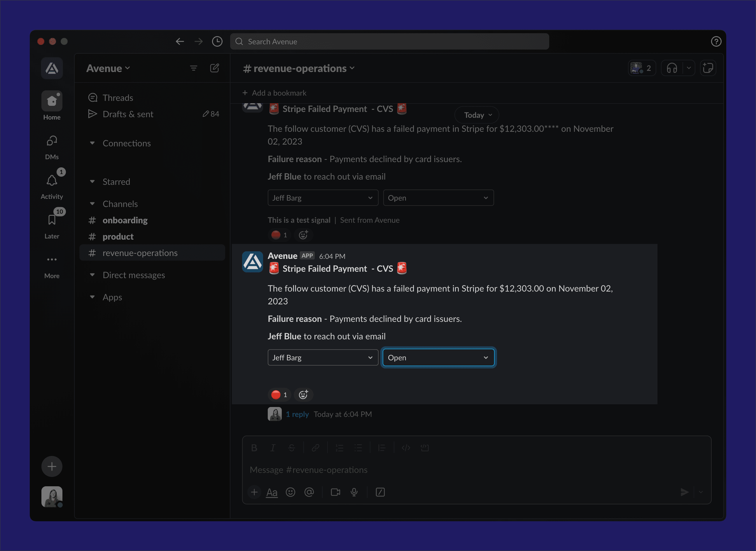This screenshot has height=551, width=756.
Task: Open the compose new message icon
Action: [215, 69]
